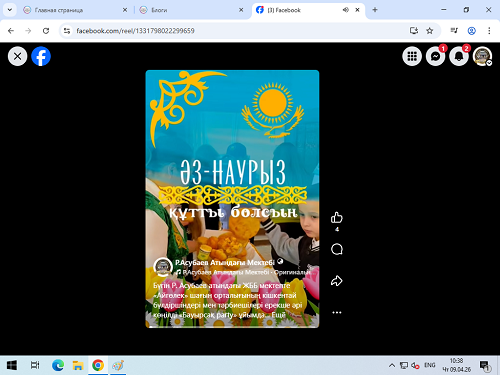Screen dimensions: 500x375
Task: Open the Facebook menu grid icon
Action: coord(412,56)
